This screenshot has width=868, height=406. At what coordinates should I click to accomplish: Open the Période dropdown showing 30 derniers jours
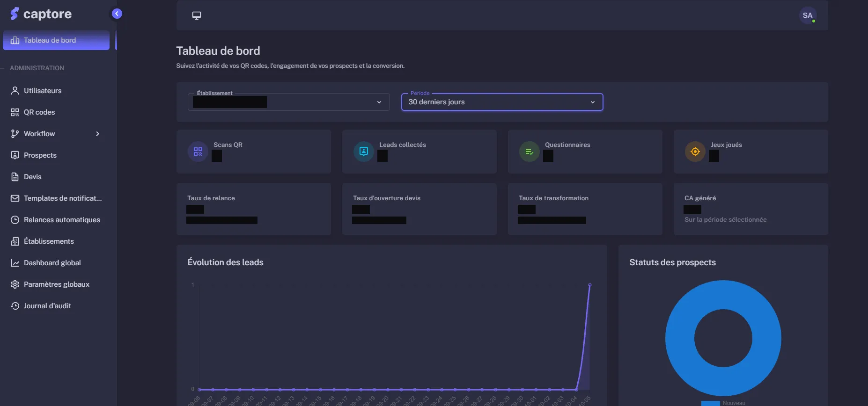pos(502,102)
